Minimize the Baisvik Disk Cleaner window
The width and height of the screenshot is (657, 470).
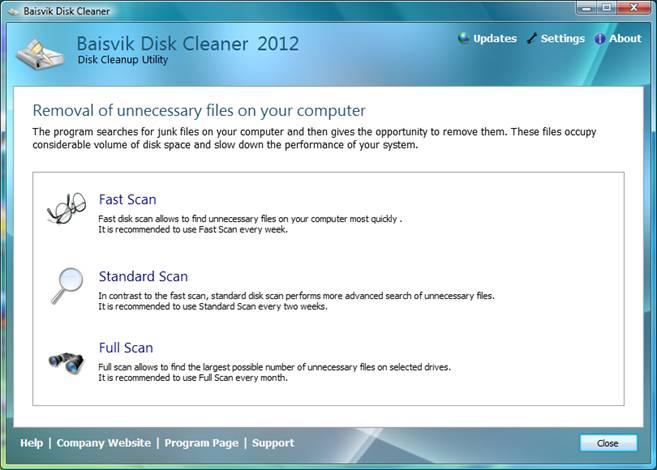587,8
